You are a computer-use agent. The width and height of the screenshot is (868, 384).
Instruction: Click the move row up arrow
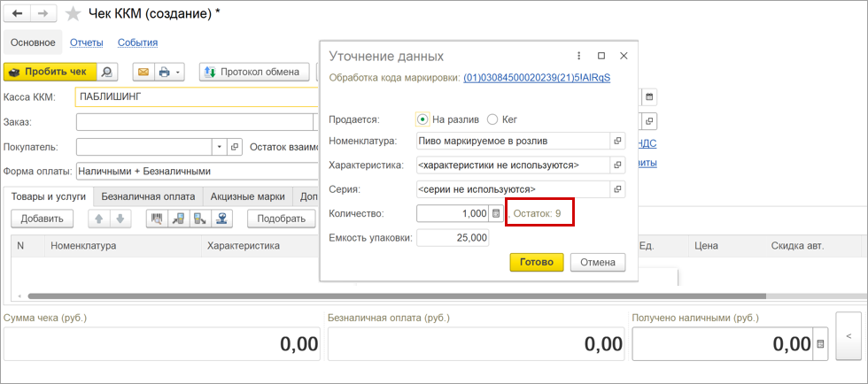[x=98, y=219]
